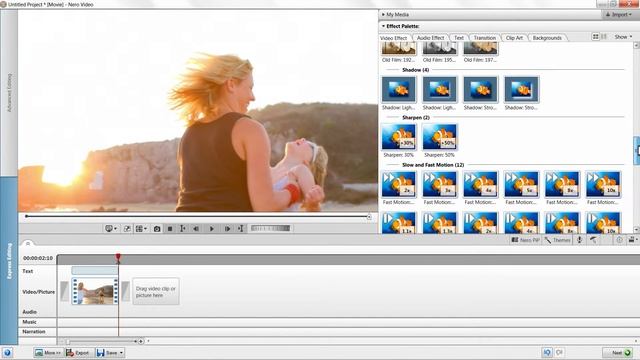The height and width of the screenshot is (360, 640).
Task: Click the Save button
Action: point(110,353)
